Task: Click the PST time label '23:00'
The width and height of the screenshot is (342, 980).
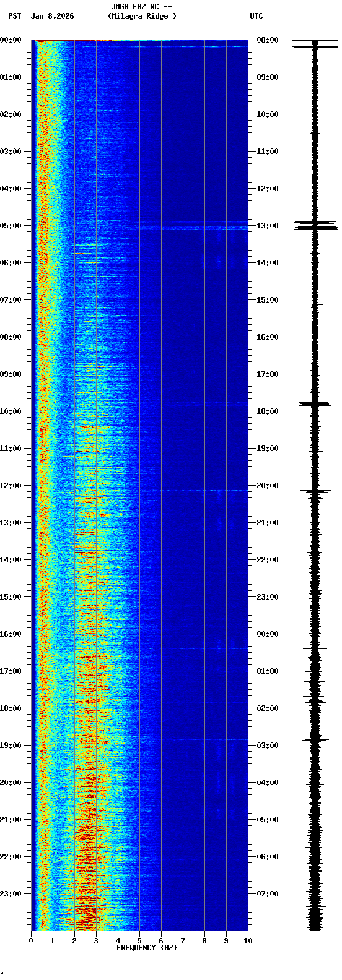Action: click(10, 894)
